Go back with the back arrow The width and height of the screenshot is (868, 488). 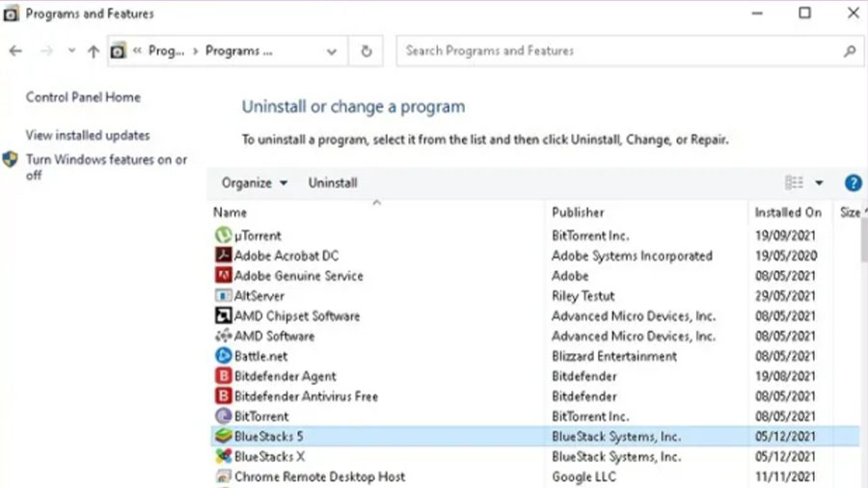15,51
